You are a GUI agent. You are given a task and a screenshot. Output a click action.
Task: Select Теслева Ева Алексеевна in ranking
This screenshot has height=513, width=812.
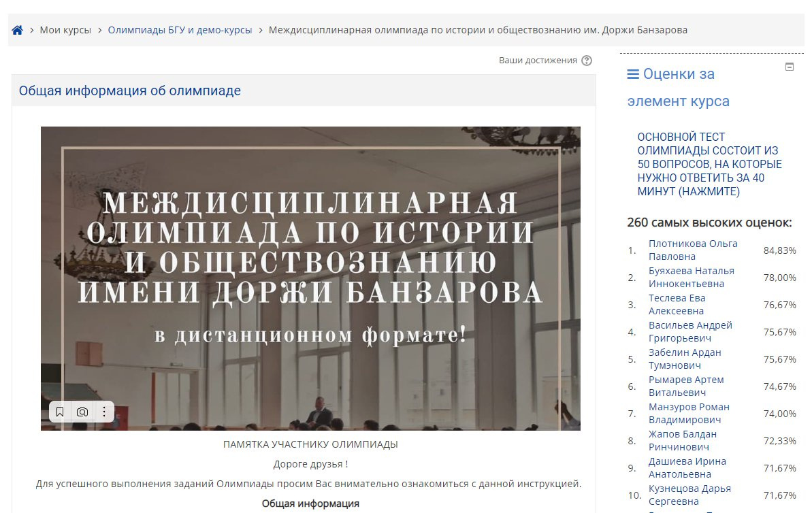point(677,304)
